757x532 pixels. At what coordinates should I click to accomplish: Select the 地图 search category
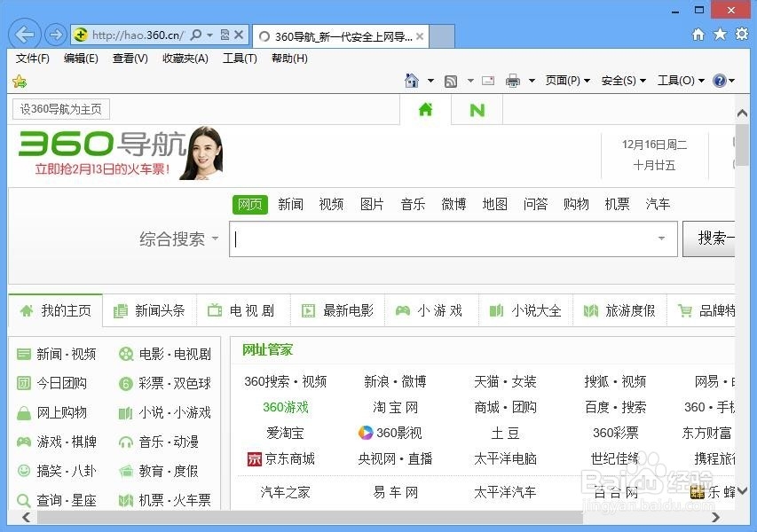coord(494,205)
